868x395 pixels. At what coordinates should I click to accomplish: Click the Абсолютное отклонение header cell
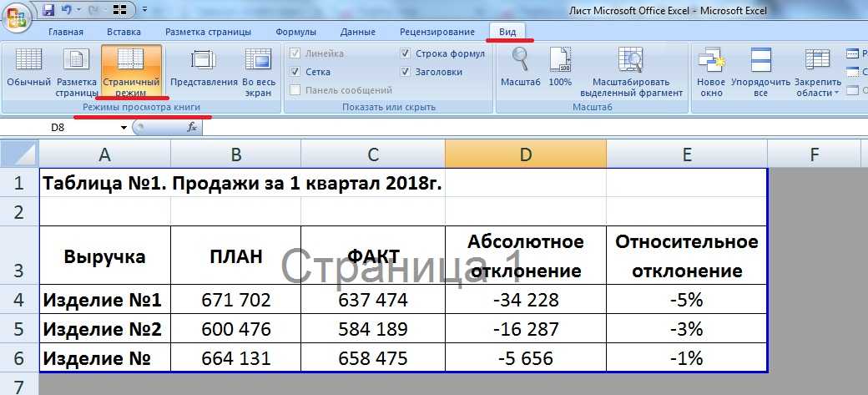pos(525,256)
